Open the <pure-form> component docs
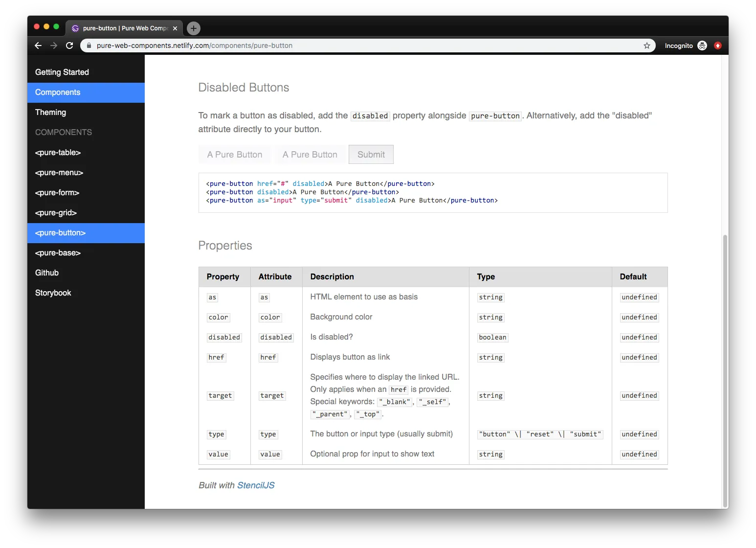Screen dimensions: 756x548 tap(57, 192)
